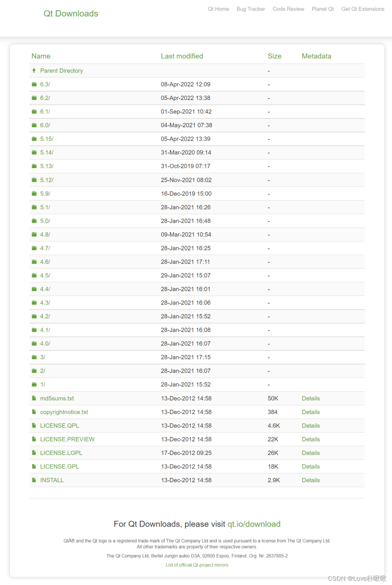Click the Qt Downloads site title

[71, 13]
